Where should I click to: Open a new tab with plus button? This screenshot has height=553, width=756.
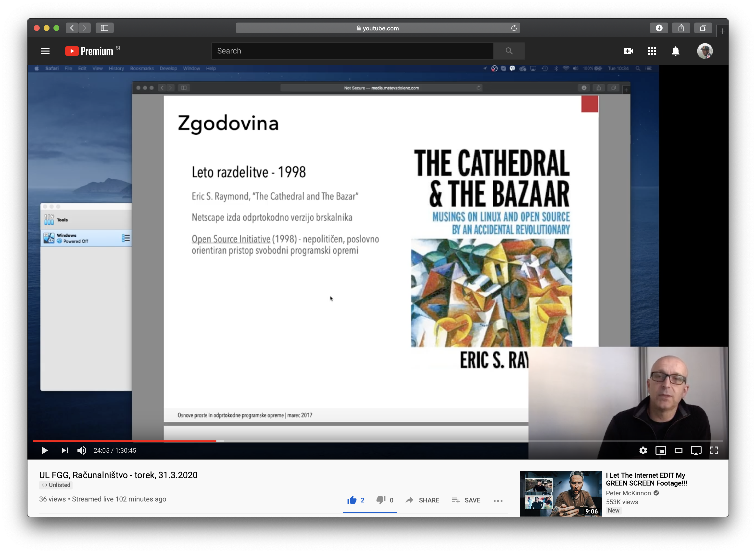click(722, 31)
